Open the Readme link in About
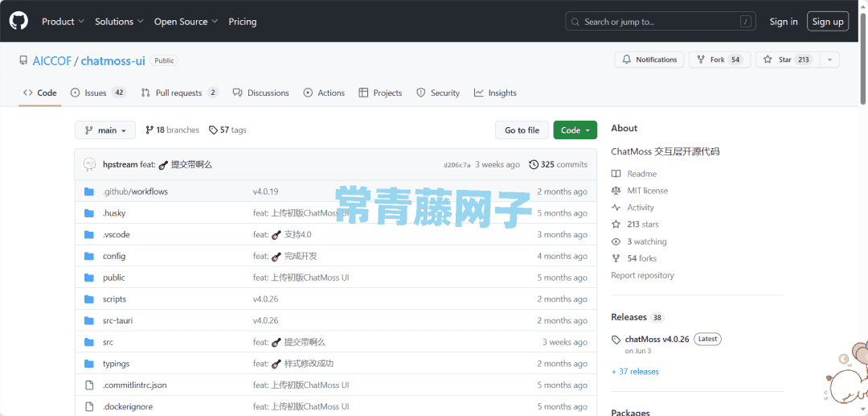Screen dimensions: 868x416 (x=634, y=174)
